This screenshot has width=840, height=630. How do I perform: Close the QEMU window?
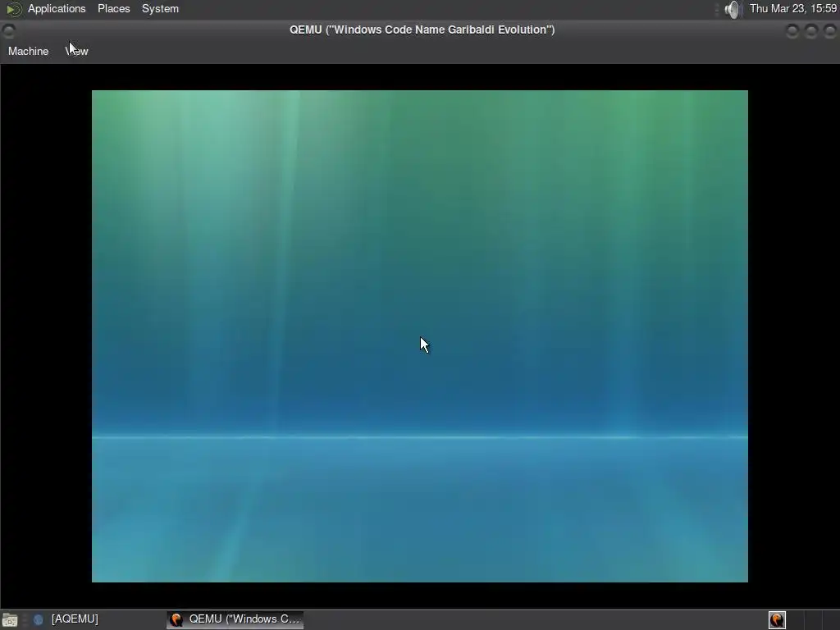(x=830, y=31)
